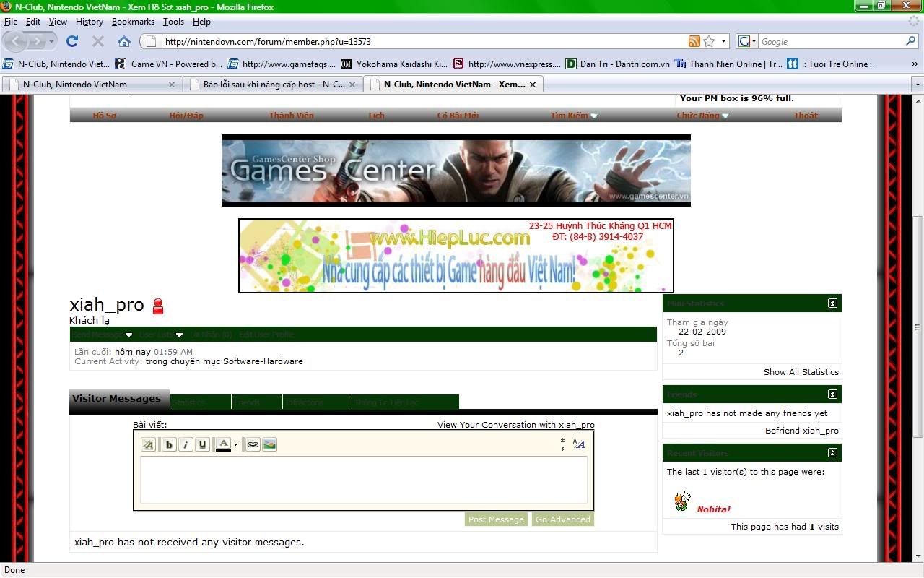The width and height of the screenshot is (924, 578).
Task: Click Nobita's avatar in Recent Visitors
Action: tap(682, 501)
